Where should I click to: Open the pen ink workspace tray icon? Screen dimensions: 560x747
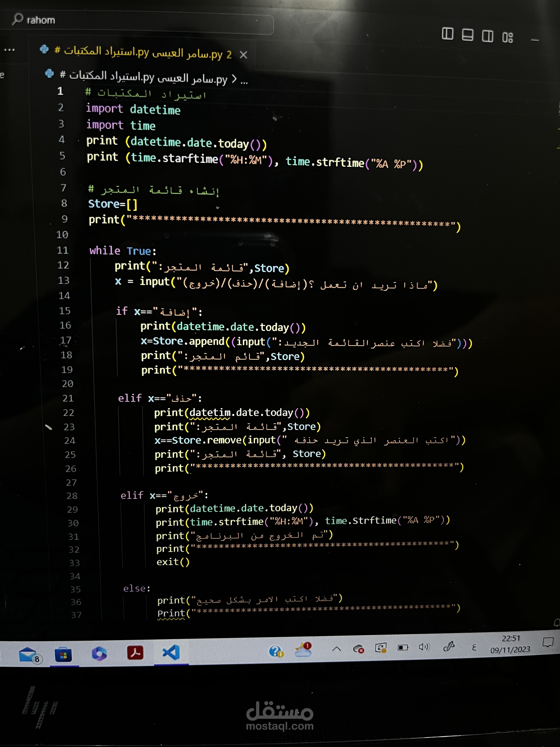click(449, 646)
